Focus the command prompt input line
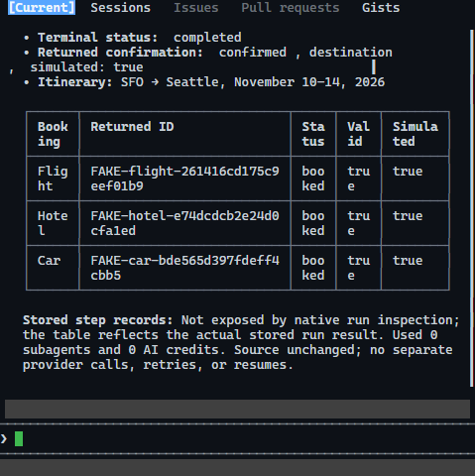The width and height of the screenshot is (475, 476). [x=237, y=439]
